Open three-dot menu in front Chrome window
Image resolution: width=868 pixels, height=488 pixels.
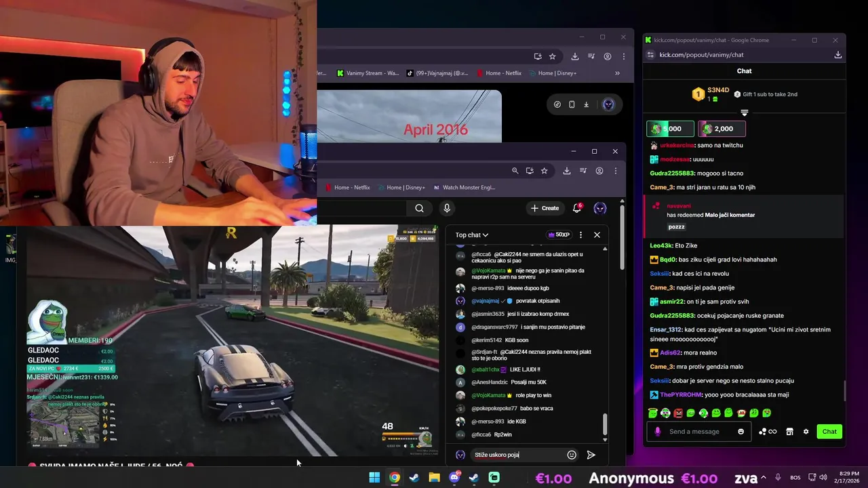pyautogui.click(x=616, y=171)
